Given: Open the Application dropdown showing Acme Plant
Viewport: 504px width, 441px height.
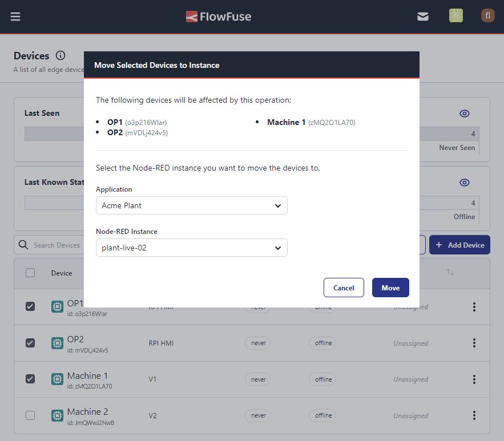Looking at the screenshot, I should 191,205.
